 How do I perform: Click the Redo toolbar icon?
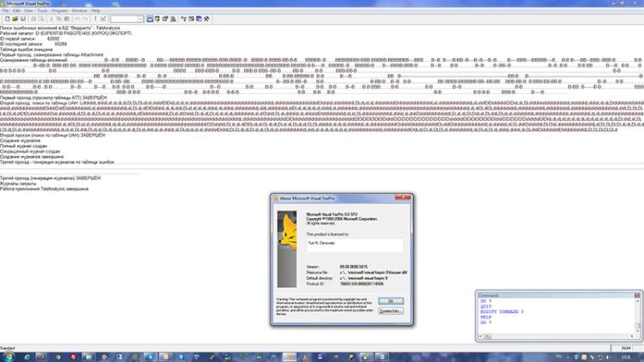point(85,19)
